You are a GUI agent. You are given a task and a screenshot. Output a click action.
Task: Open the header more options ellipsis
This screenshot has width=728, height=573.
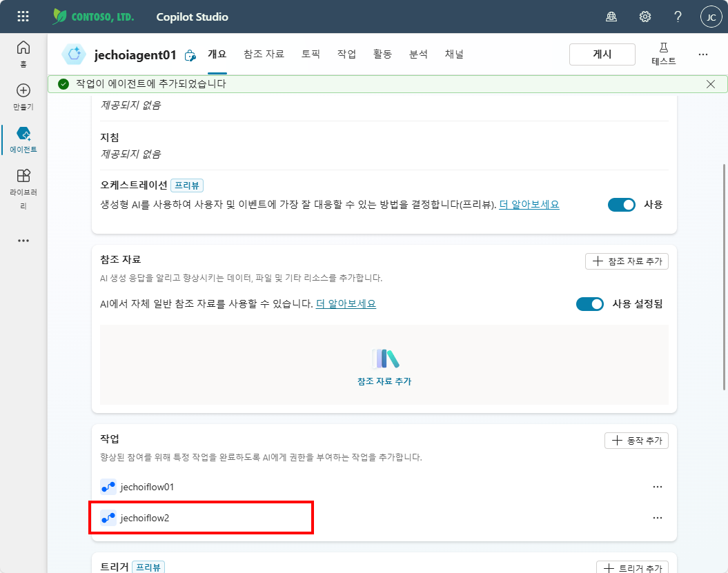pos(703,54)
